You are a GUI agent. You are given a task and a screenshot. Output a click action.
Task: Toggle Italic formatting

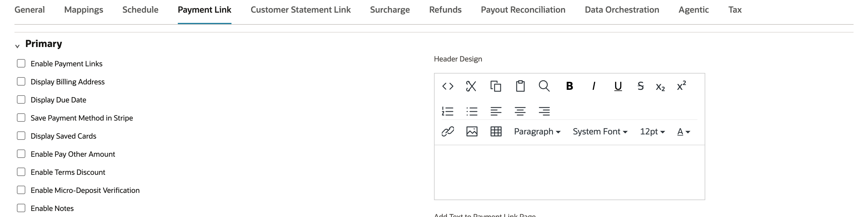(x=594, y=86)
